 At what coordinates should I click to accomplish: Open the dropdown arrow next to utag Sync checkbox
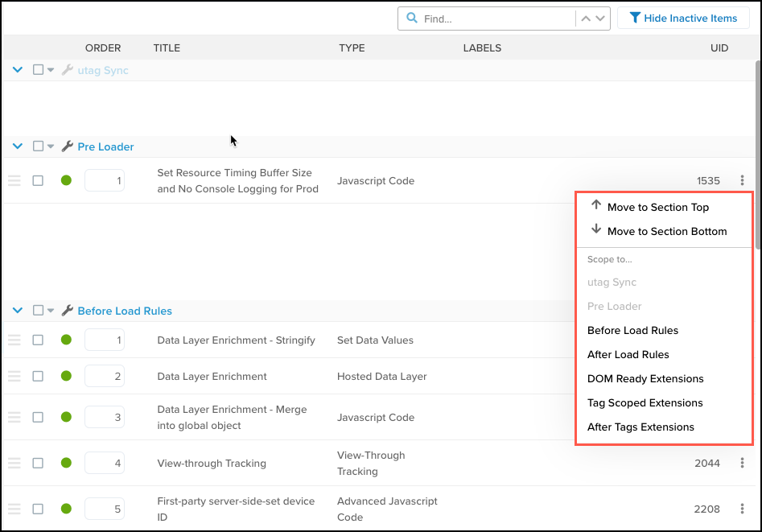pyautogui.click(x=51, y=70)
